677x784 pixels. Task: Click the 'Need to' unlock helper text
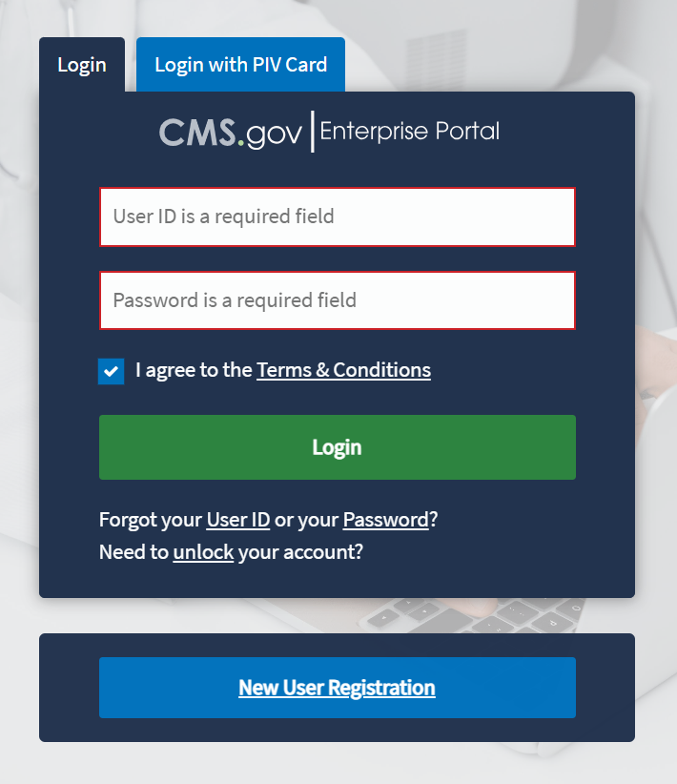[x=133, y=551]
